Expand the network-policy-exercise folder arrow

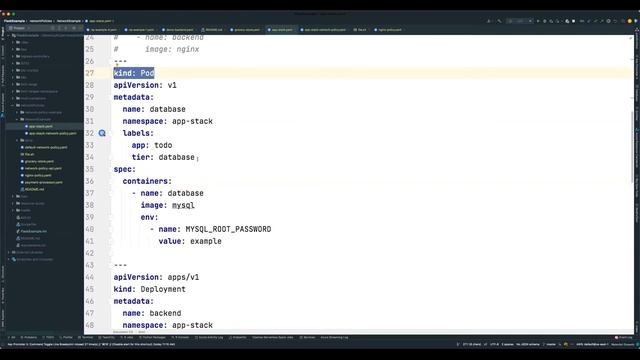(18, 112)
